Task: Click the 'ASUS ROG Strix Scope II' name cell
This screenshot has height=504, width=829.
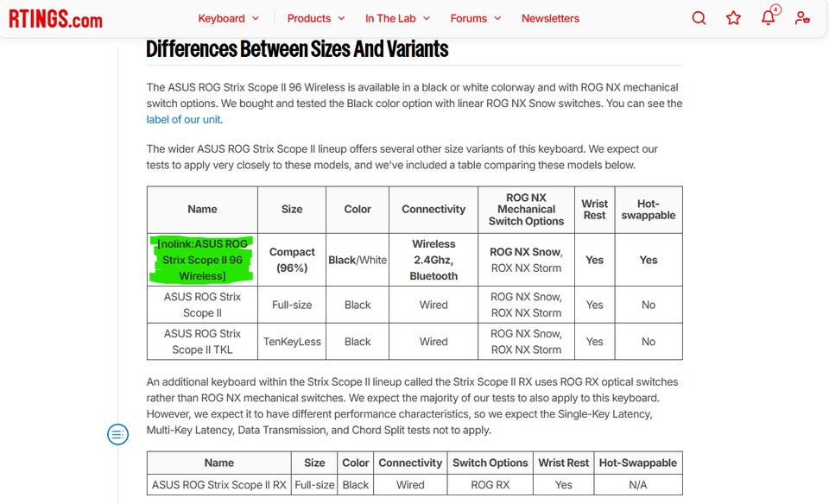Action: (202, 305)
